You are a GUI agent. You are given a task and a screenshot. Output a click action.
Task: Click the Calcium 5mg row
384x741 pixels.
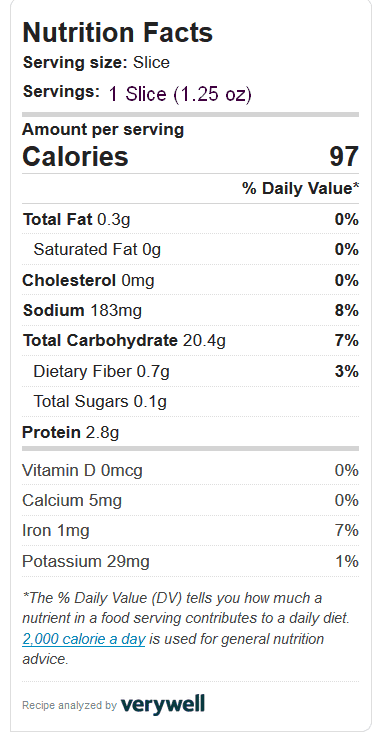point(190,500)
